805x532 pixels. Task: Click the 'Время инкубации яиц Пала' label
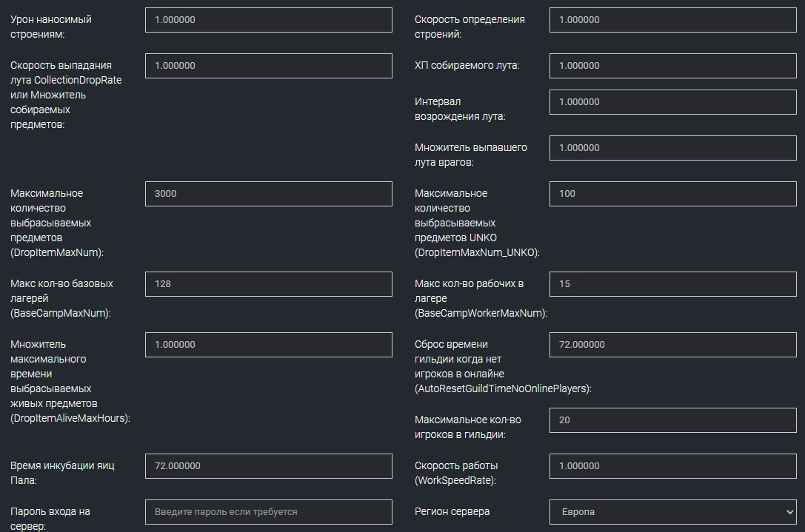click(62, 473)
